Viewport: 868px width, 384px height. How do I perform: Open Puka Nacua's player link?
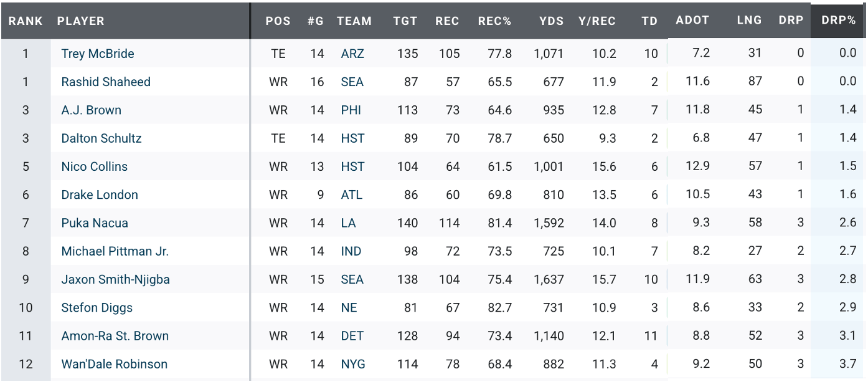tap(95, 223)
